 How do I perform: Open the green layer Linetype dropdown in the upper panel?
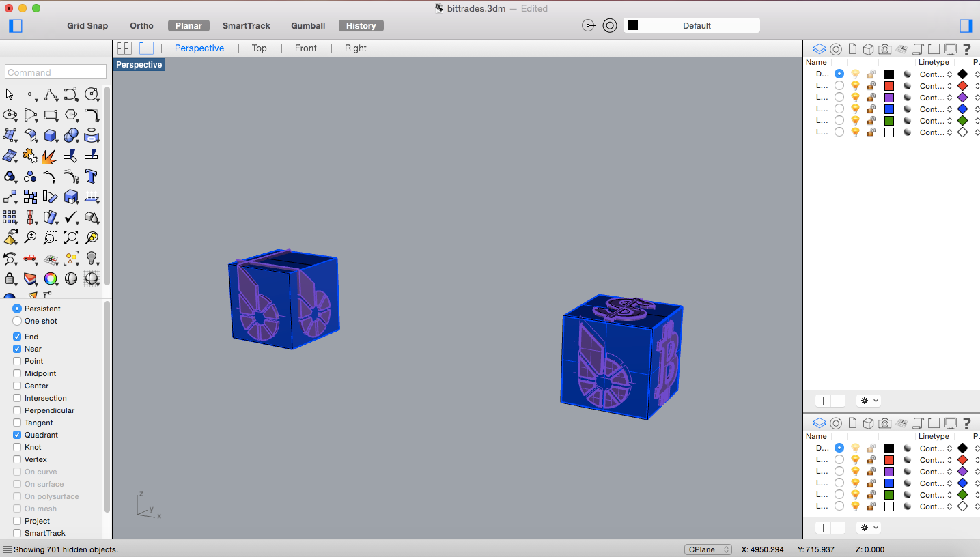[936, 121]
